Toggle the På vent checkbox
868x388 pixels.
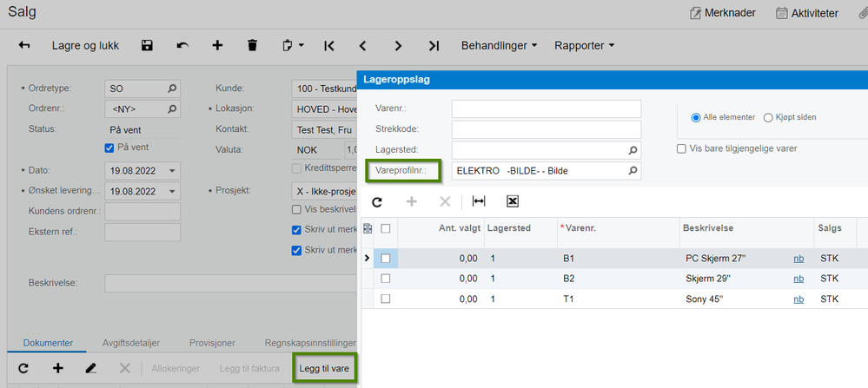click(x=109, y=148)
